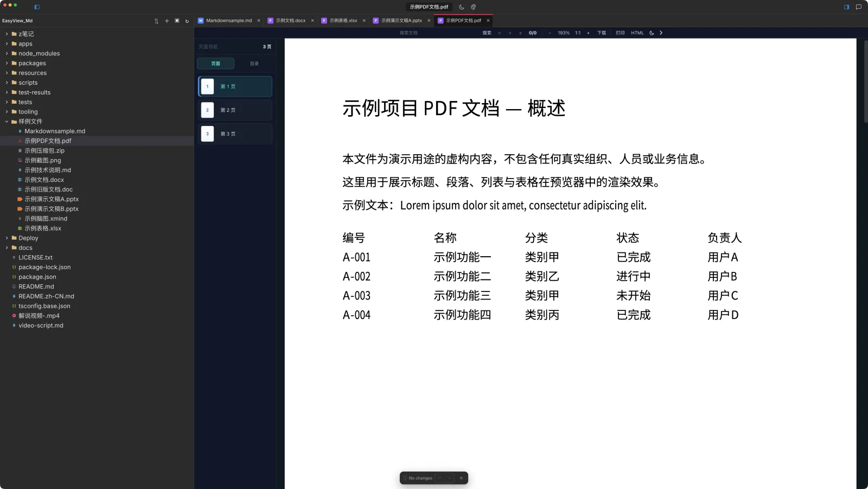Open page 2 thumbnail 第 2 页
Image resolution: width=868 pixels, height=489 pixels.
point(235,110)
